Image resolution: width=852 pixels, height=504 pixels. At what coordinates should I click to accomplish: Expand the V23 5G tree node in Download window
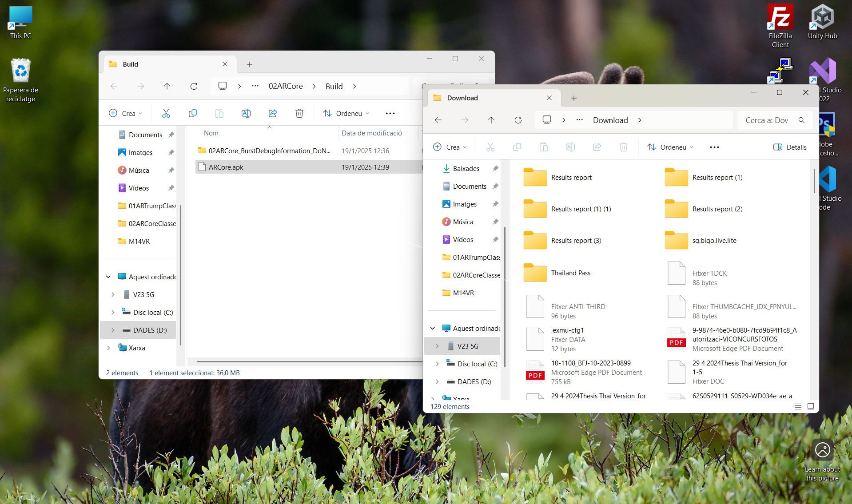click(437, 346)
